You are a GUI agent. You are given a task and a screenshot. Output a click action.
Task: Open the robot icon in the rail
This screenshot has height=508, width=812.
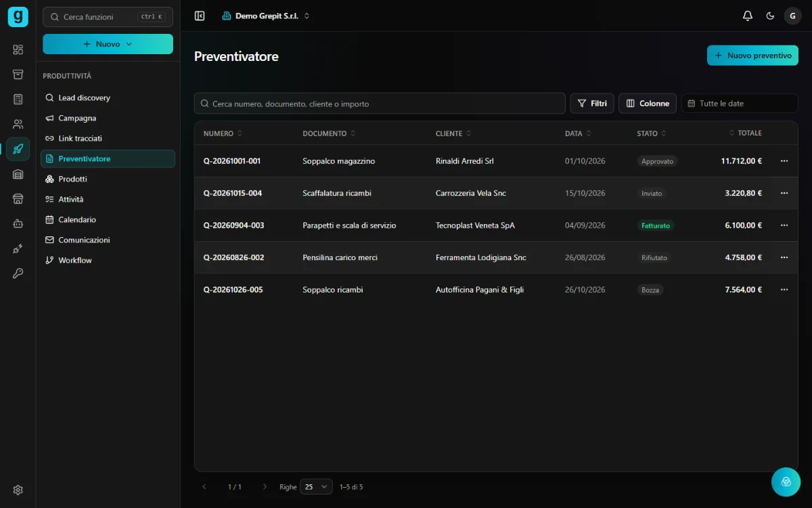point(18,224)
